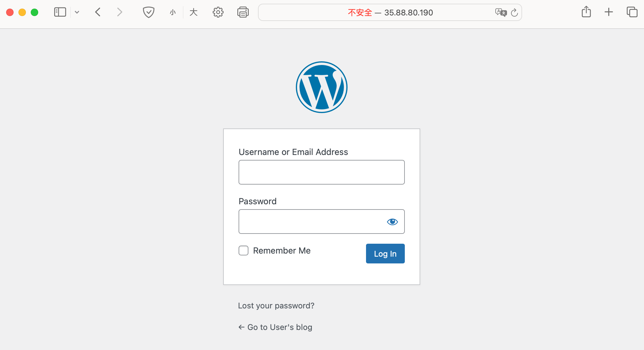644x350 pixels.
Task: Click the Log In button
Action: [385, 254]
